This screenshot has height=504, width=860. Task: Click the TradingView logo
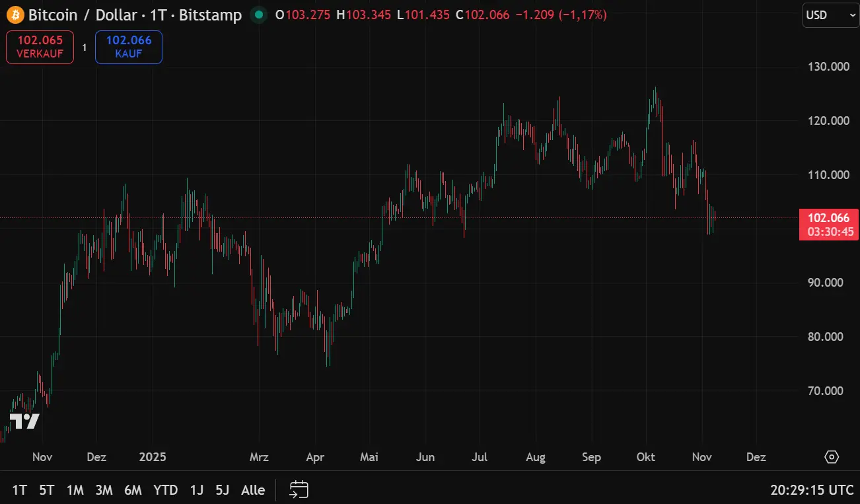(x=24, y=421)
